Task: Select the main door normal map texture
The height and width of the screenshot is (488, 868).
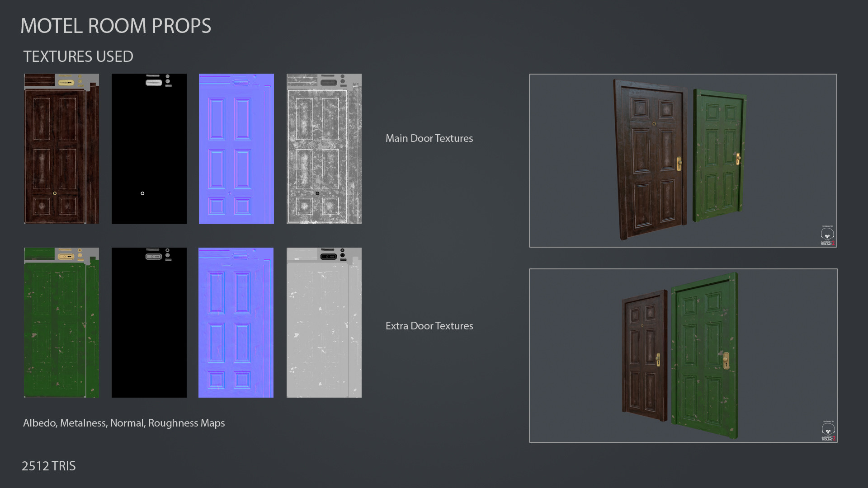Action: point(236,149)
